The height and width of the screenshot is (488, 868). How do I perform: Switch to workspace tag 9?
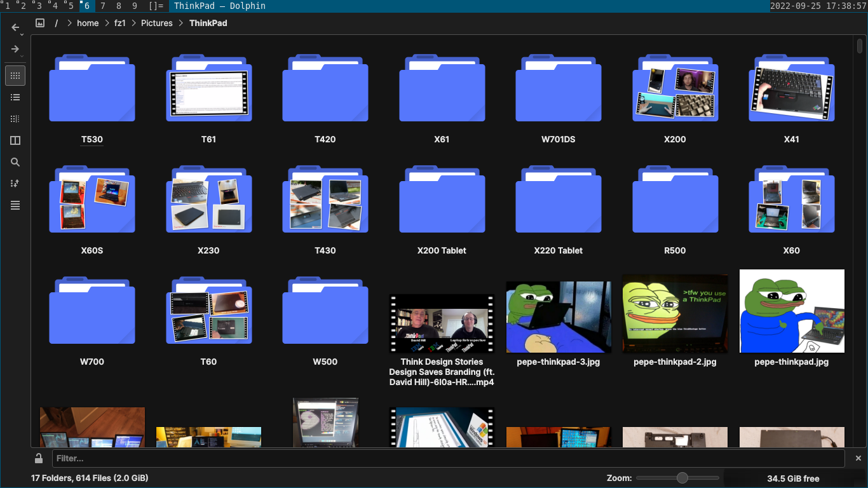point(135,6)
